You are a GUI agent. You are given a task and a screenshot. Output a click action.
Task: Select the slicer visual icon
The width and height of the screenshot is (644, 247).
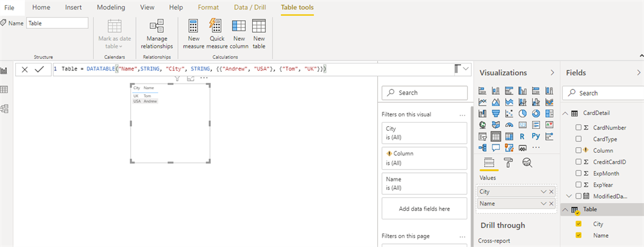pos(482,136)
